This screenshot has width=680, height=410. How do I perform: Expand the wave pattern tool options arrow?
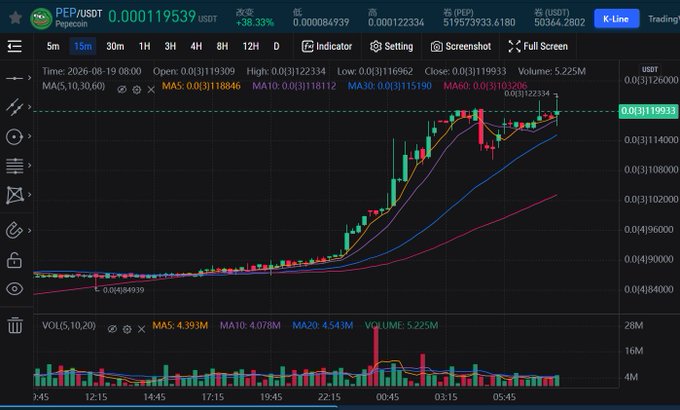pos(29,195)
